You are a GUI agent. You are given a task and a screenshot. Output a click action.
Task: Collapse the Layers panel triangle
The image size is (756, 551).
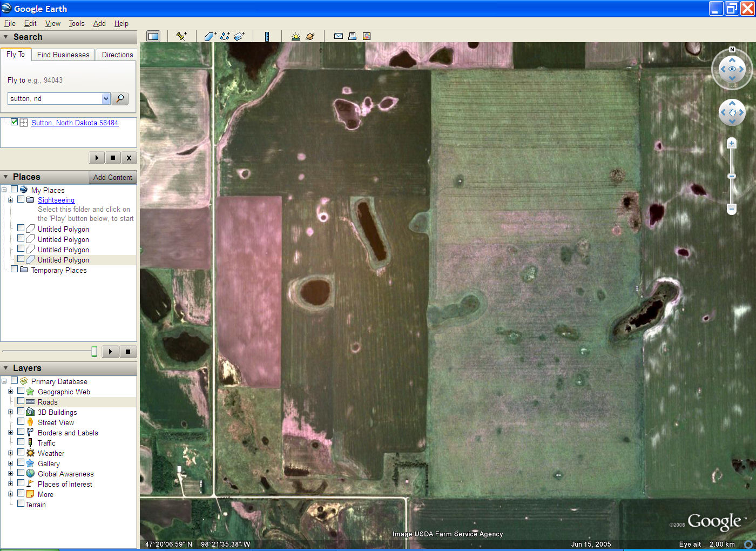pos(6,368)
